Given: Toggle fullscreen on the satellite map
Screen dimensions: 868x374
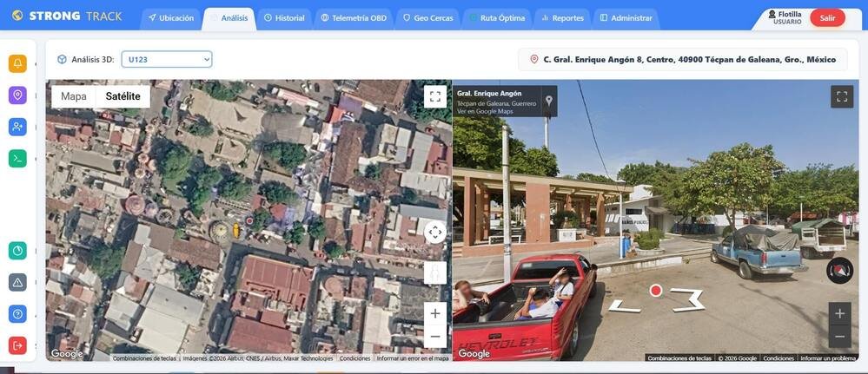Looking at the screenshot, I should pyautogui.click(x=435, y=96).
